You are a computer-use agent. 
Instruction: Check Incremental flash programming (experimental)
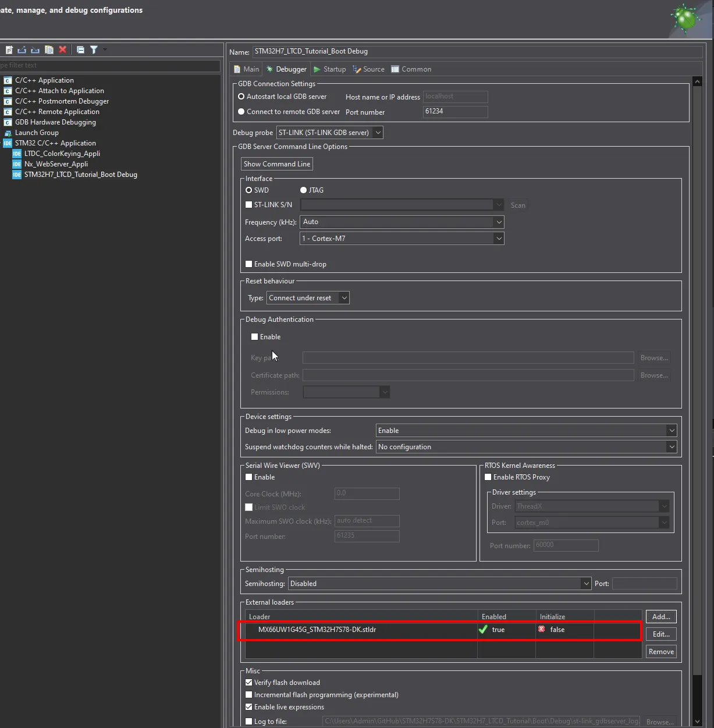click(248, 695)
